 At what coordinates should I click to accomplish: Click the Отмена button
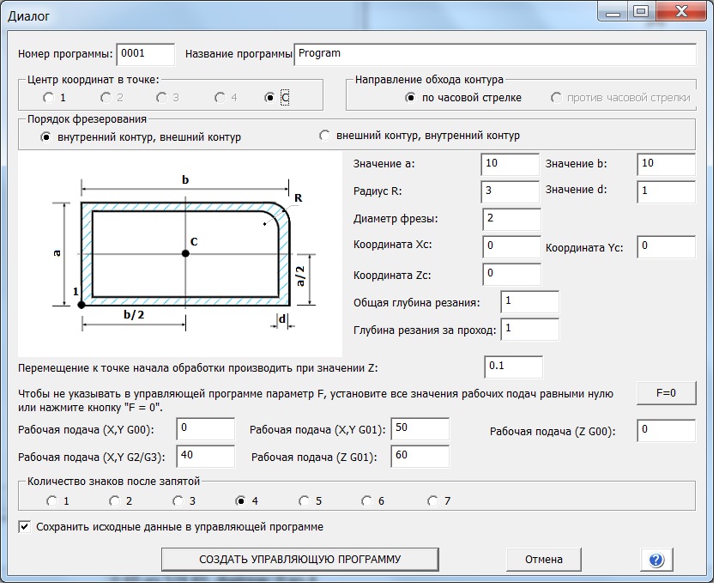pos(544,560)
